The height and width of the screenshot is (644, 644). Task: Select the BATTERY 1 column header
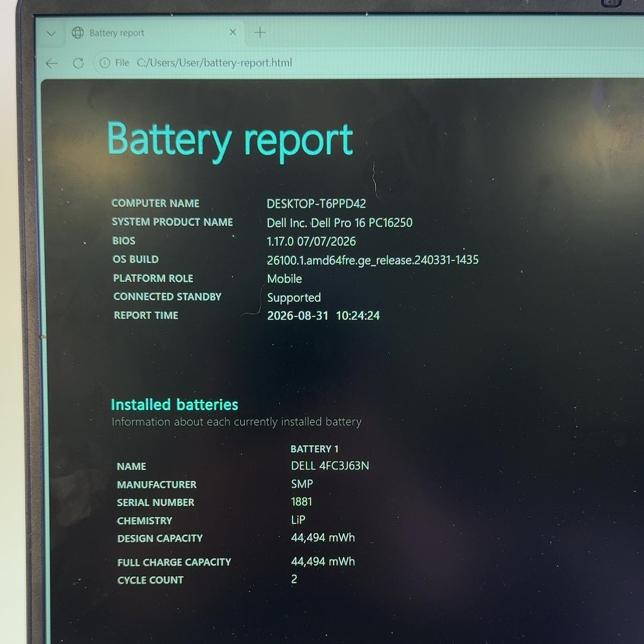(315, 449)
